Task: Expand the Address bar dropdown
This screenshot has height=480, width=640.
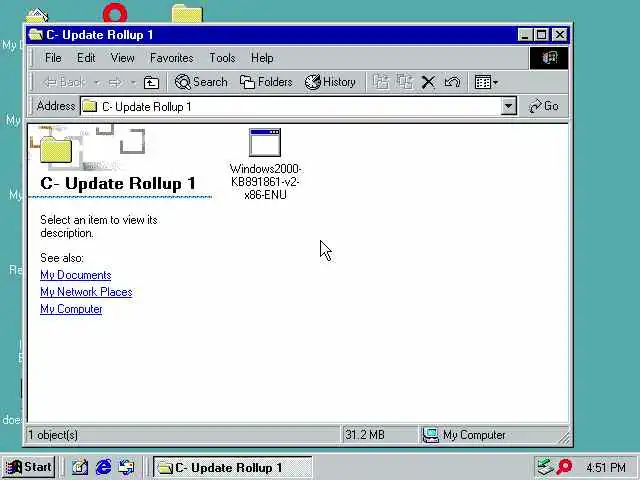Action: pyautogui.click(x=509, y=107)
